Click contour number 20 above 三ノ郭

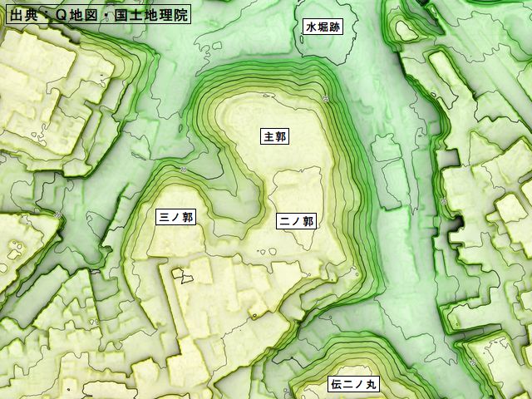[182, 170]
